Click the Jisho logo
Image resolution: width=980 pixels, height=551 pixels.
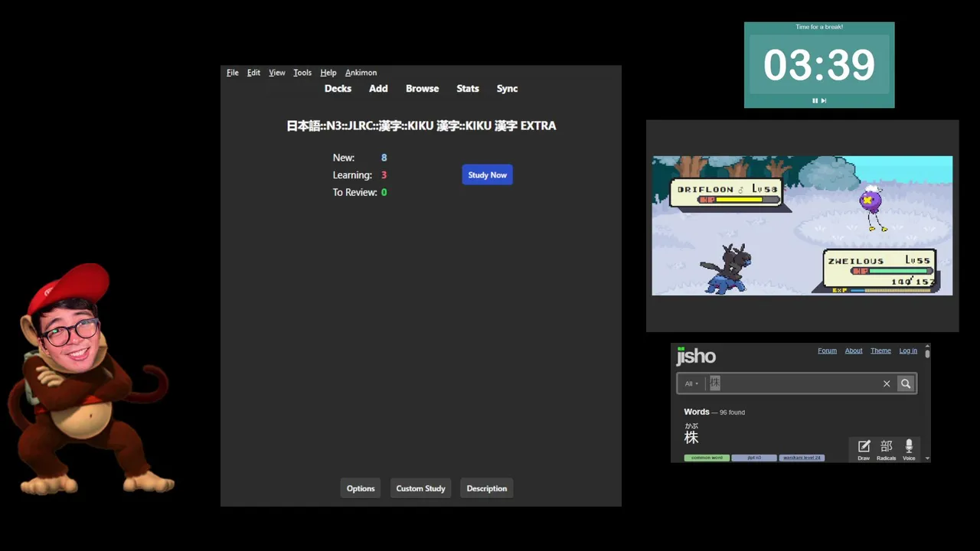696,356
